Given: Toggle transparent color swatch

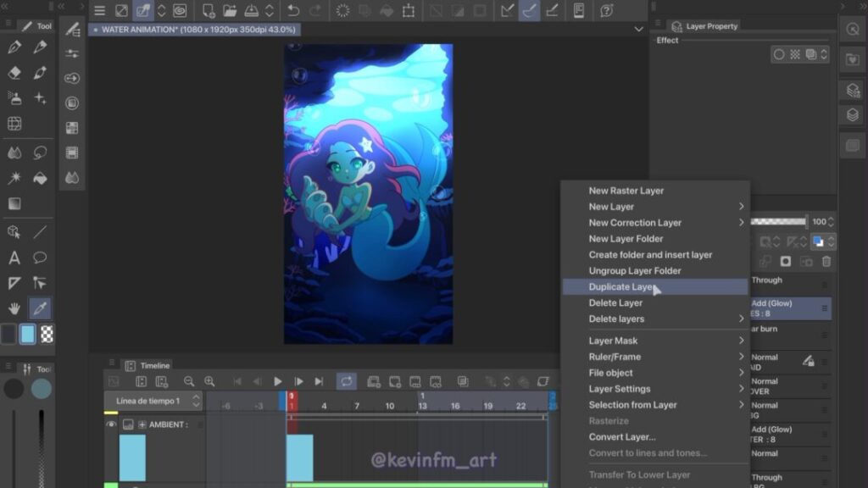Looking at the screenshot, I should click(47, 334).
